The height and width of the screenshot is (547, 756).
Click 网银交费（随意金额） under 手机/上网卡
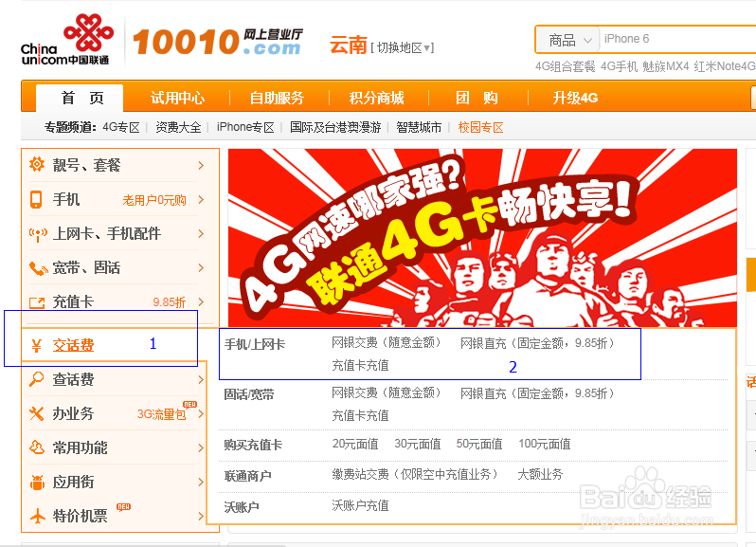tap(387, 343)
